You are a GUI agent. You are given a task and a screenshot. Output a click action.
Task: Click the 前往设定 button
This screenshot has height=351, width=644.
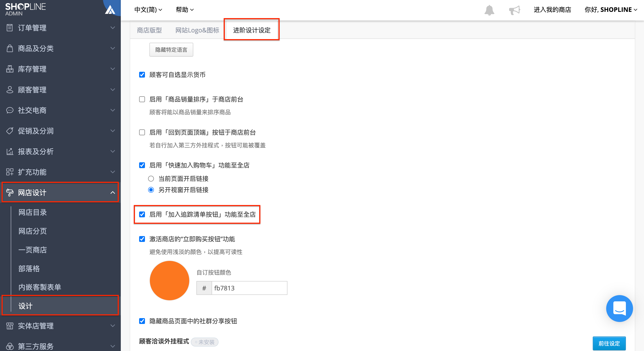click(609, 343)
